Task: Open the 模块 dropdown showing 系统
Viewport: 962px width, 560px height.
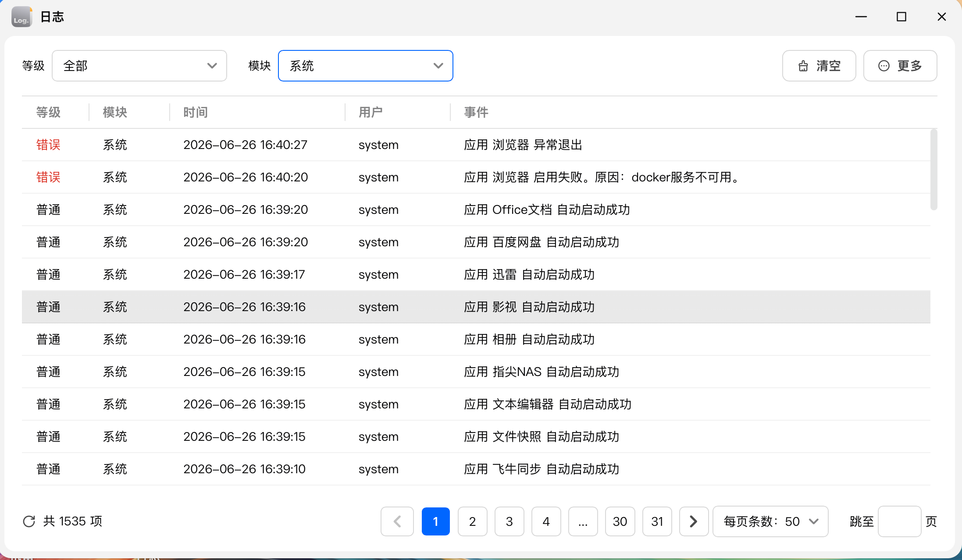Action: (366, 66)
